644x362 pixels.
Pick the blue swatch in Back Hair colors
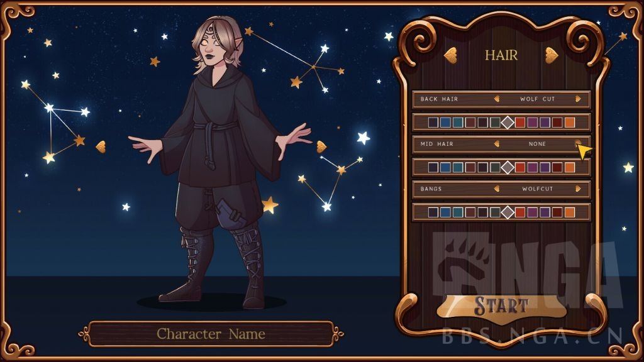445,123
